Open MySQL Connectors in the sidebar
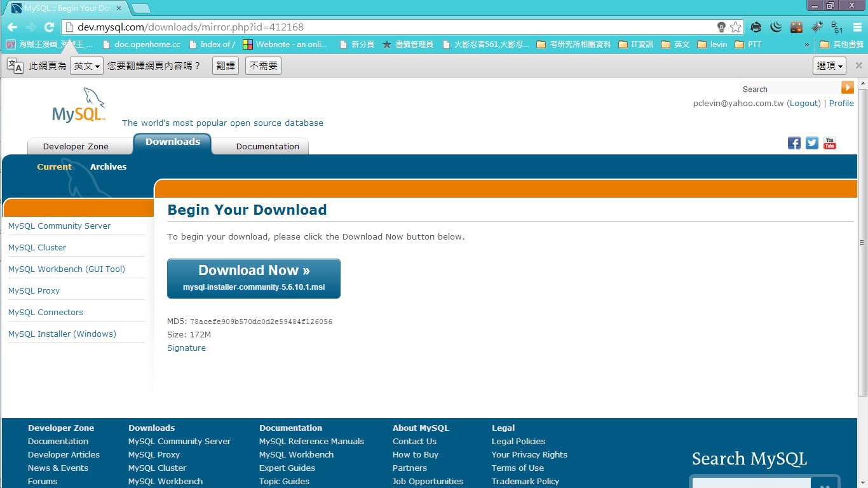Image resolution: width=868 pixels, height=488 pixels. pyautogui.click(x=46, y=312)
